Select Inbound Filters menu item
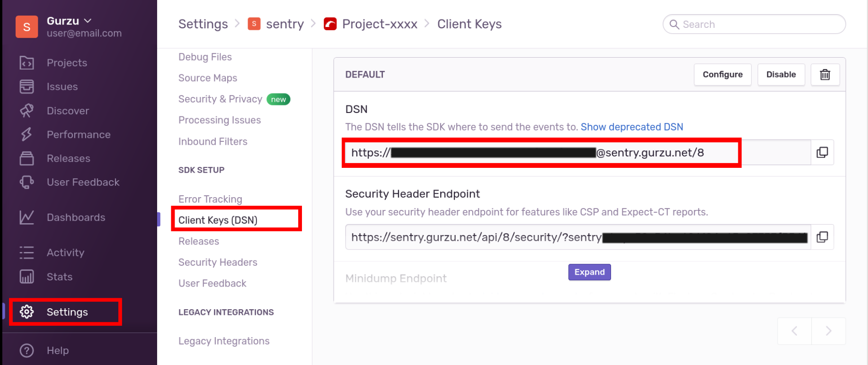 pos(213,141)
